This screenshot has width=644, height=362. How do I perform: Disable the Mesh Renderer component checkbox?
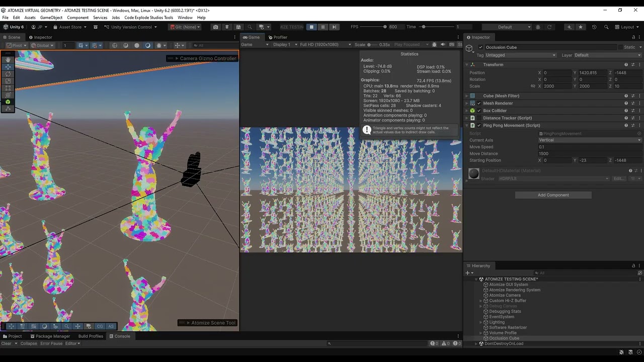[x=479, y=104]
